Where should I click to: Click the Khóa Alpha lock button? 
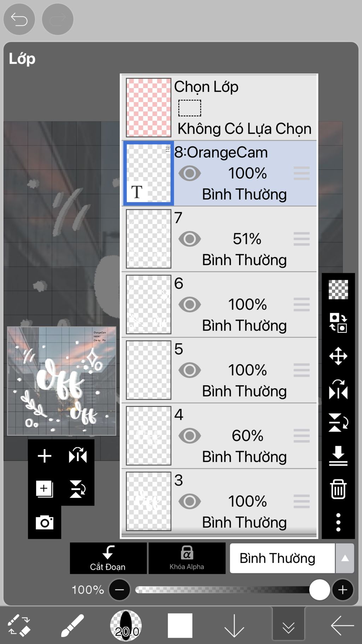click(x=187, y=558)
